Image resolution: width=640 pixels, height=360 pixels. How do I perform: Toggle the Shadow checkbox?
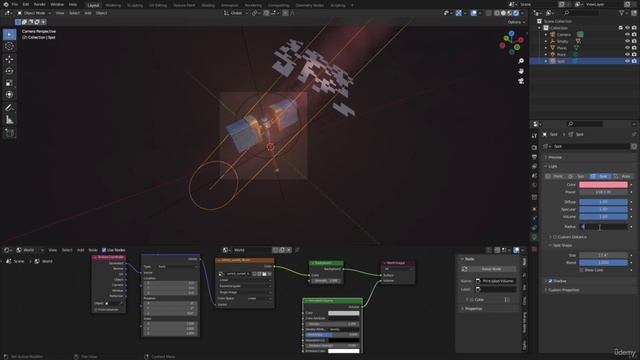tap(551, 281)
